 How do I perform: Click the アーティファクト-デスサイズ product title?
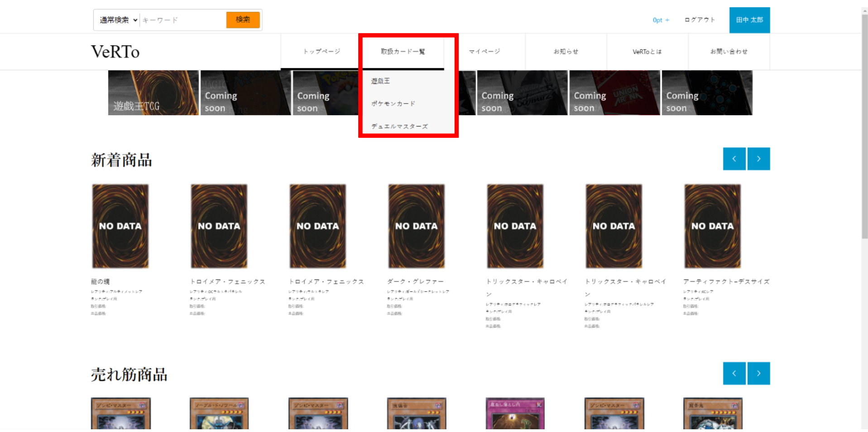[x=726, y=282]
